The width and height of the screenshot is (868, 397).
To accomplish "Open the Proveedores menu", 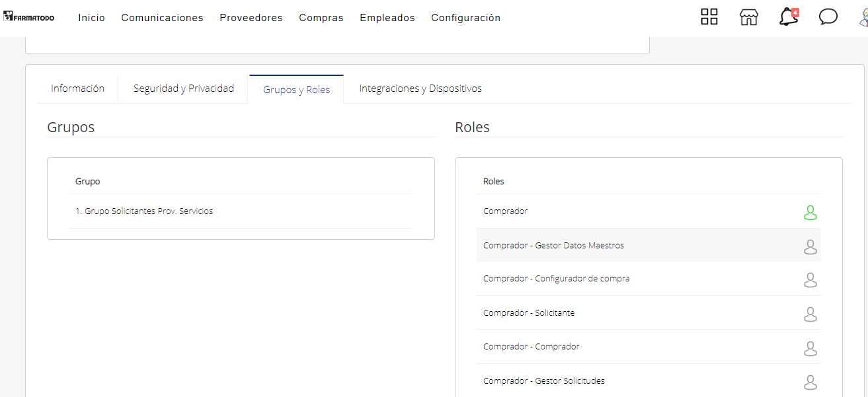I will [251, 18].
